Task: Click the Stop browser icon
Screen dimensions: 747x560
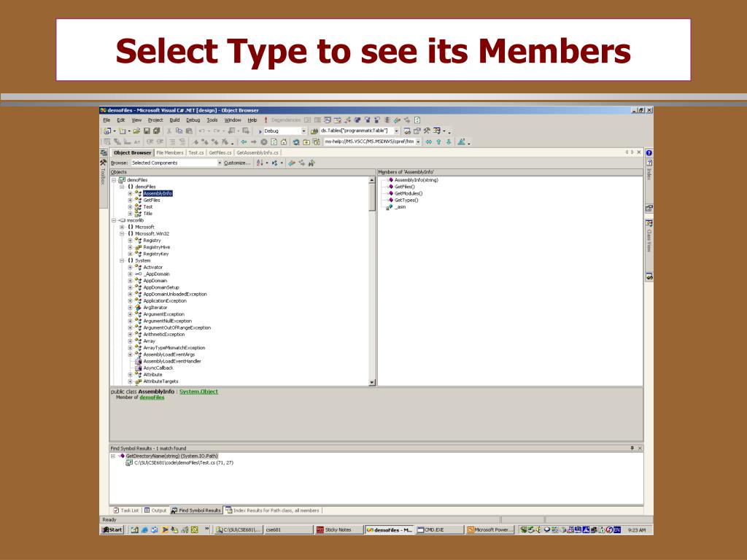Action: point(264,142)
